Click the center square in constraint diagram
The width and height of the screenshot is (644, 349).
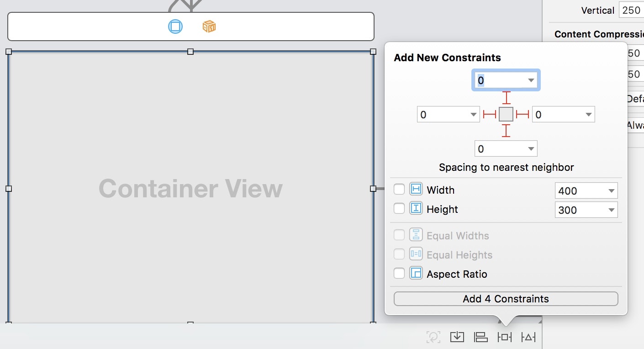pos(506,114)
